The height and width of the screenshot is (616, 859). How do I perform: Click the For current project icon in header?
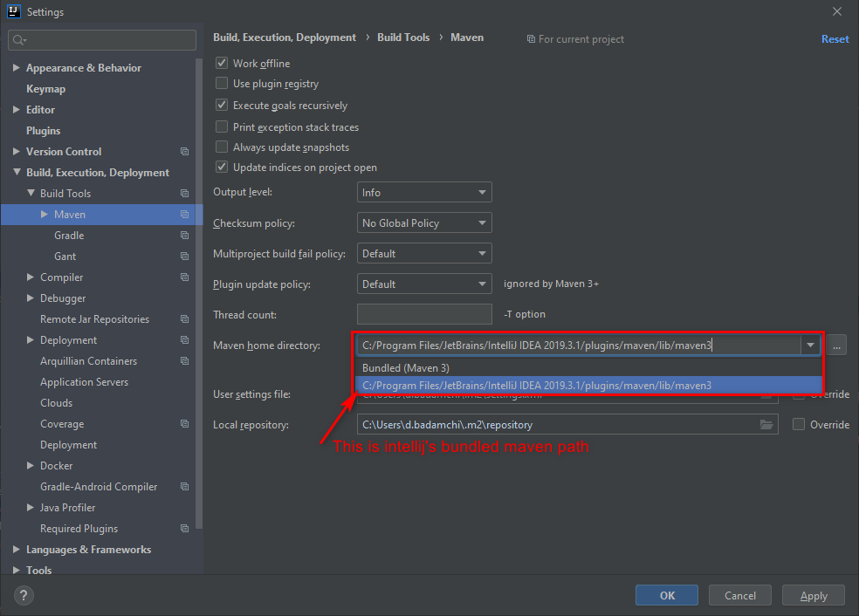click(x=531, y=39)
